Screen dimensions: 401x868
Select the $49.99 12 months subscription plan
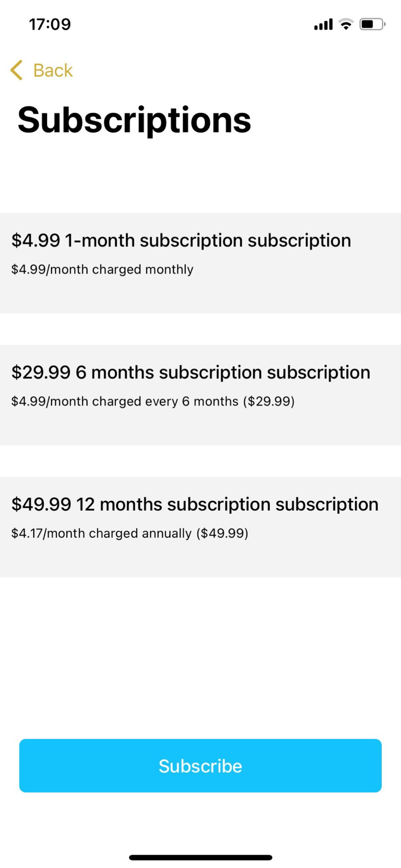200,527
